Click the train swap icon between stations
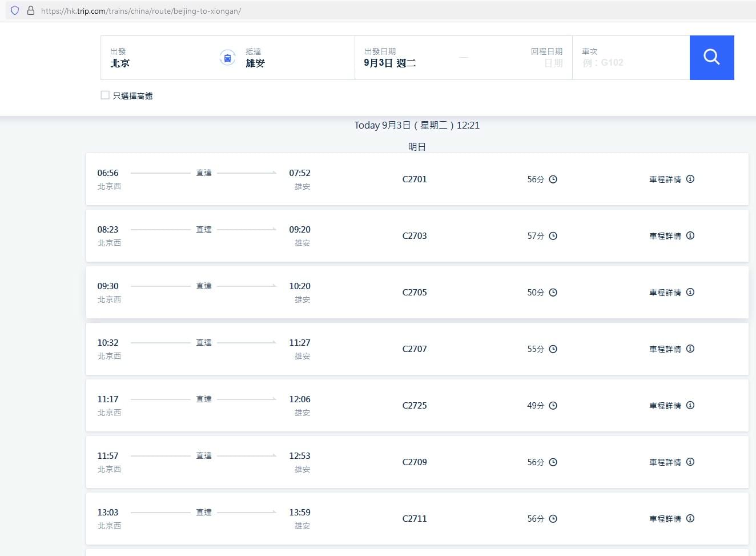 [x=227, y=58]
